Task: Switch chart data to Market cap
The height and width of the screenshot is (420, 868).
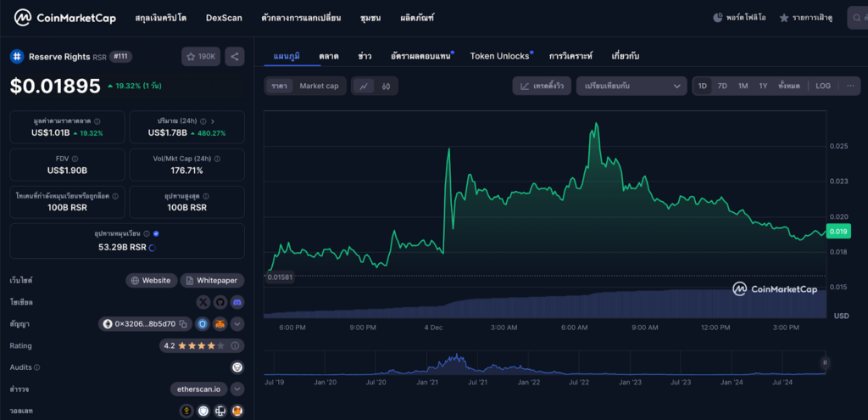Action: [x=319, y=86]
